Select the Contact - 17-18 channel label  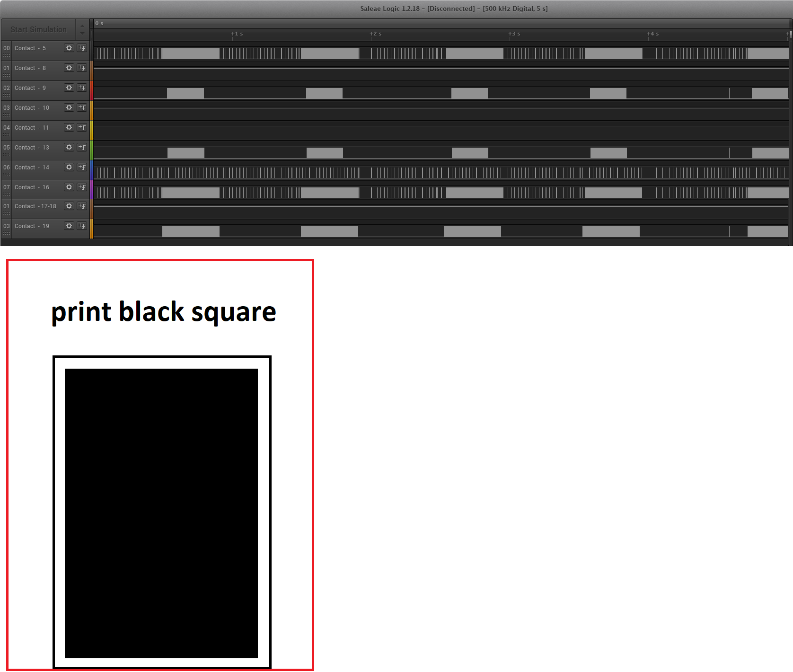point(35,206)
